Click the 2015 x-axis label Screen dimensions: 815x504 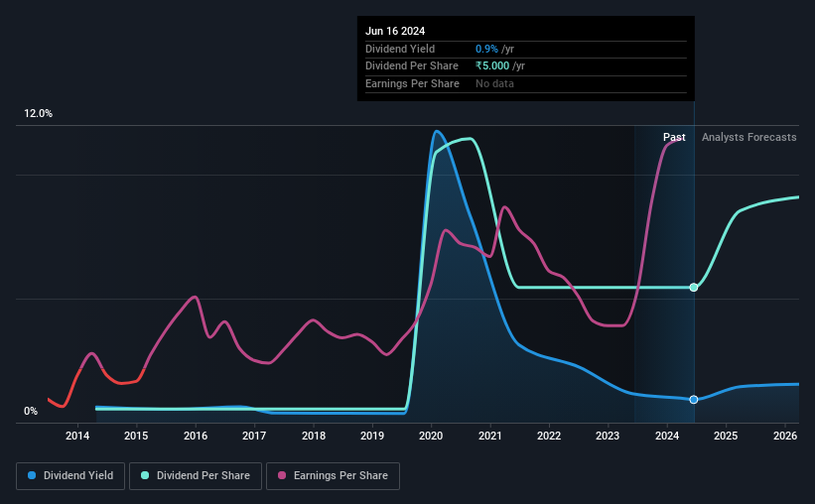pyautogui.click(x=136, y=436)
